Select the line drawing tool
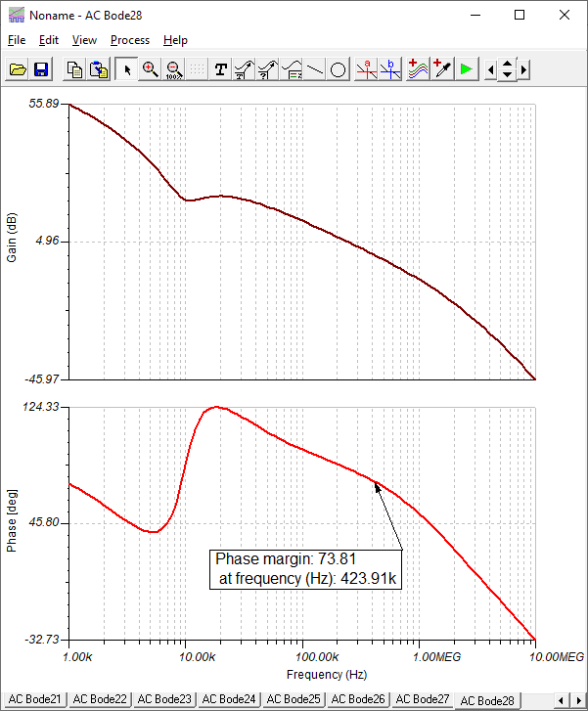 pos(315,69)
